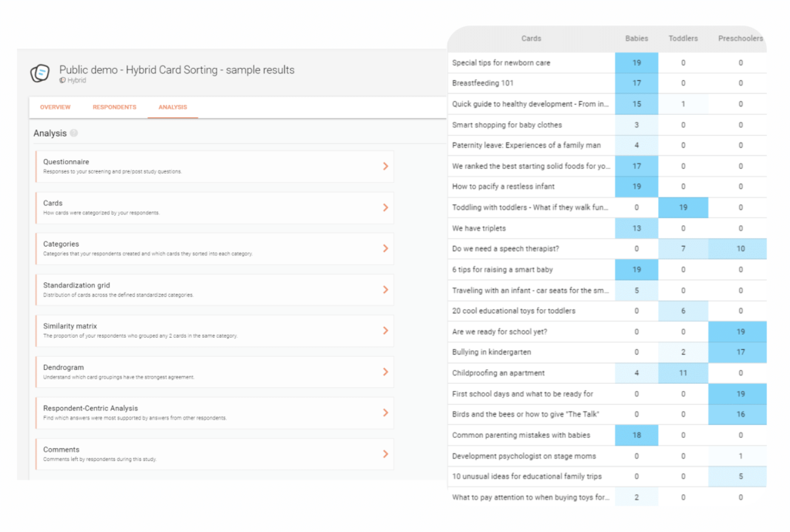Click the Preschoolers column header
The width and height of the screenshot is (790, 532).
(x=740, y=39)
